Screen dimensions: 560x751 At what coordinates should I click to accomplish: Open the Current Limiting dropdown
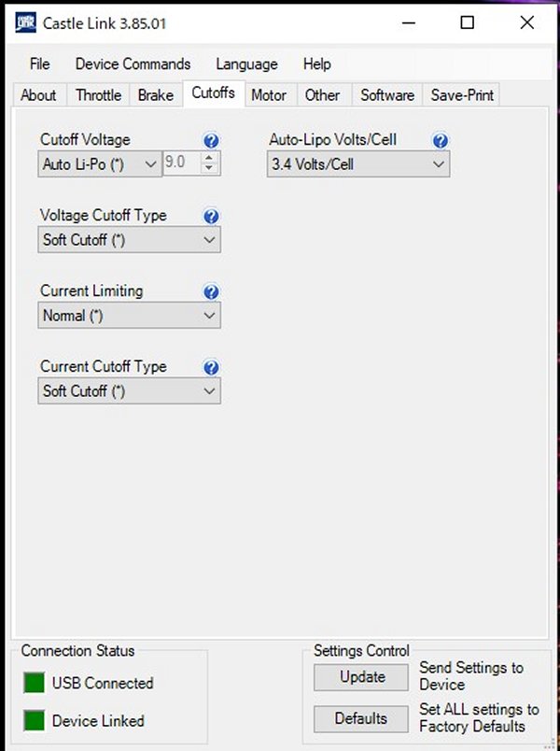pos(130,316)
